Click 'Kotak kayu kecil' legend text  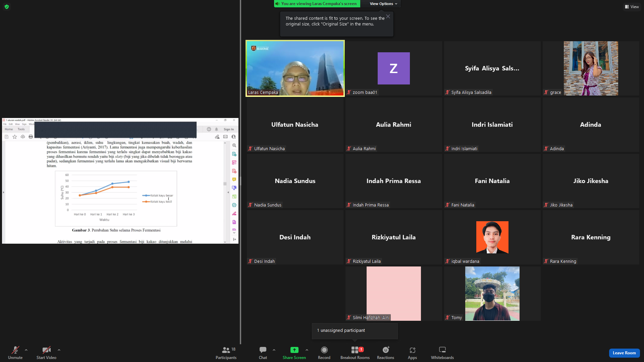(161, 202)
